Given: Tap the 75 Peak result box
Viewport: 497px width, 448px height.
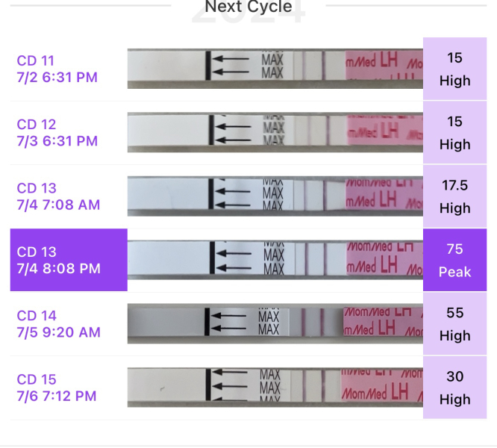Looking at the screenshot, I should 454,260.
